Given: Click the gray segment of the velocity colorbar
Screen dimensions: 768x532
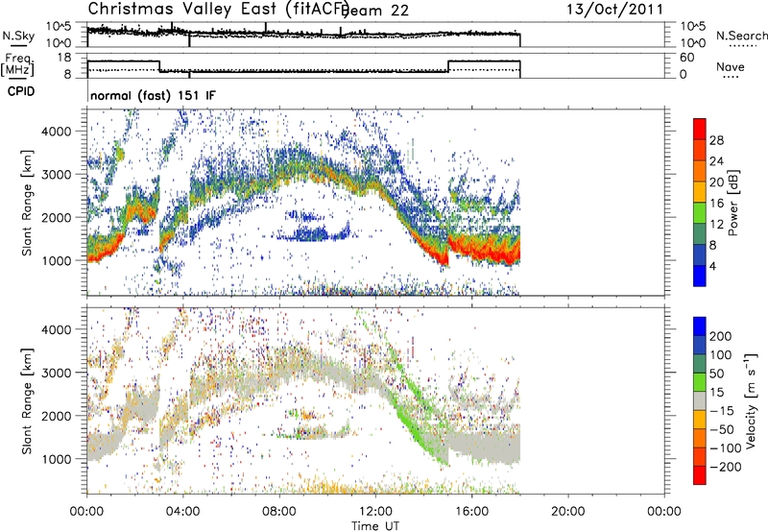Looking at the screenshot, I should [x=700, y=400].
